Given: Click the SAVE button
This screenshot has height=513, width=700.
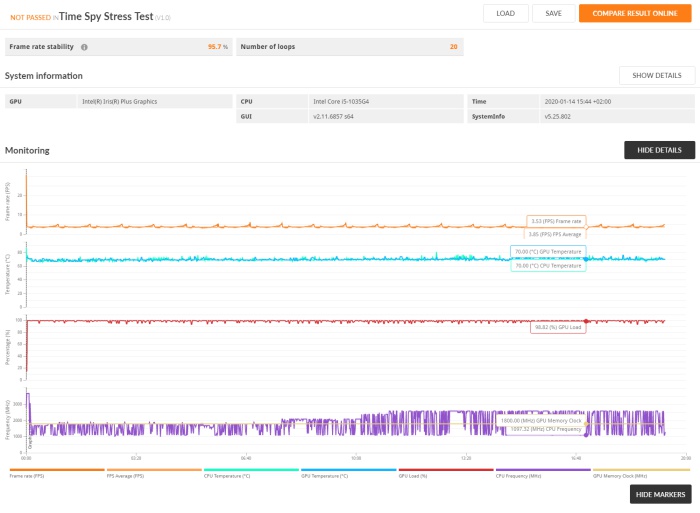Looking at the screenshot, I should click(553, 13).
